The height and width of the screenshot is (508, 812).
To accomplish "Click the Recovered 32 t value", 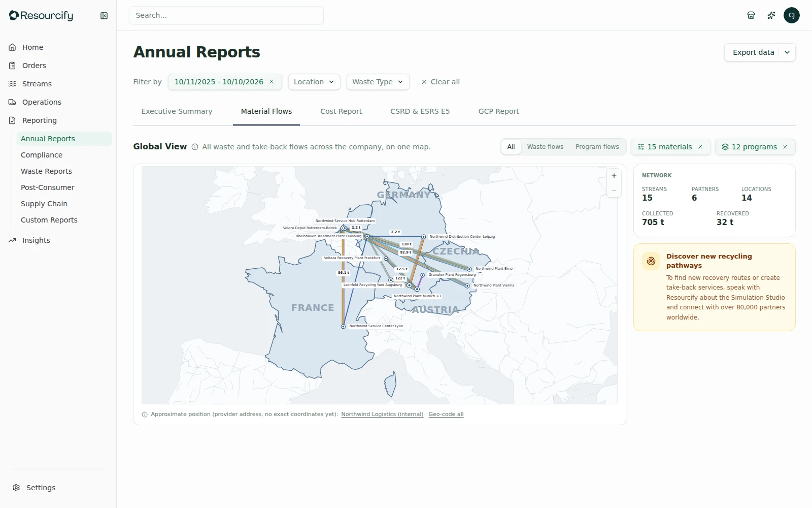I will [725, 222].
